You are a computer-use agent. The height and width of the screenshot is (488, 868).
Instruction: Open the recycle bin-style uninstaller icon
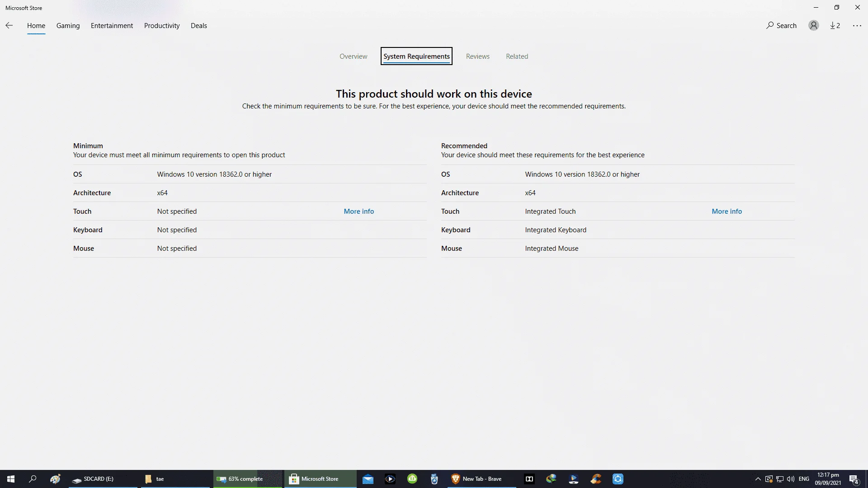(434, 479)
